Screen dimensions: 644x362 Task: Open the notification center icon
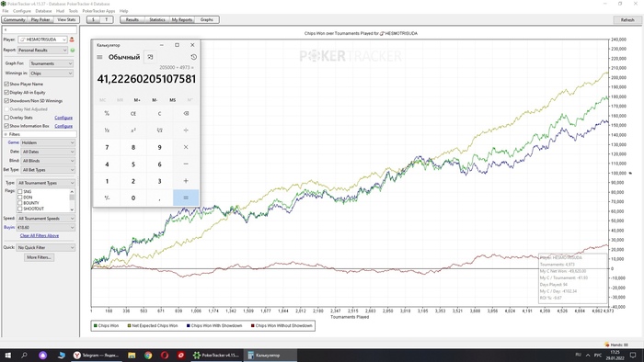coord(633,355)
